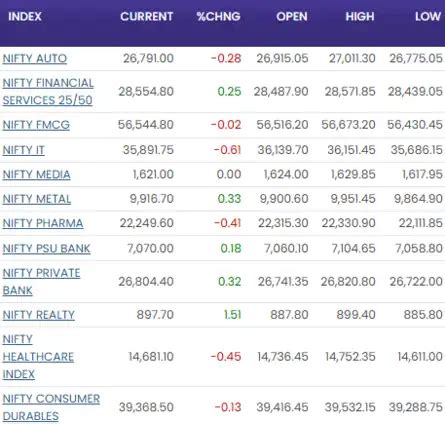Select Healthcare Index current value 14,681.10

(x=151, y=357)
